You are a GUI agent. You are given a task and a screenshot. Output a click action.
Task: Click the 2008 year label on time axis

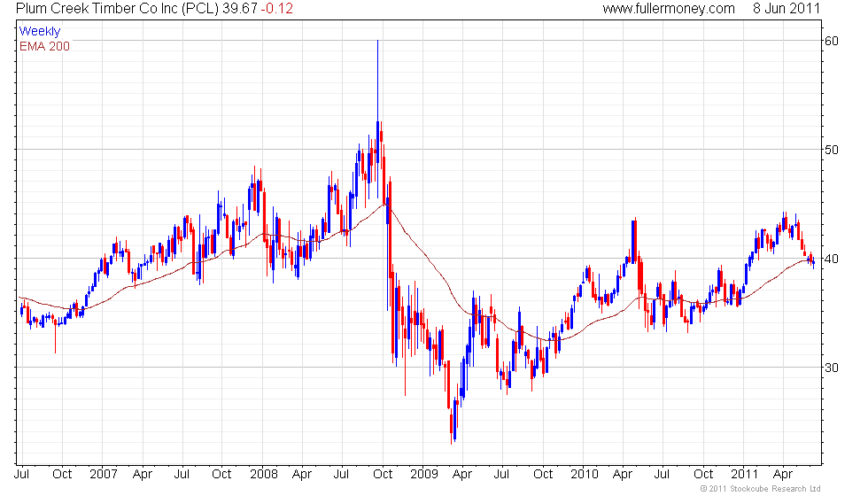click(264, 475)
